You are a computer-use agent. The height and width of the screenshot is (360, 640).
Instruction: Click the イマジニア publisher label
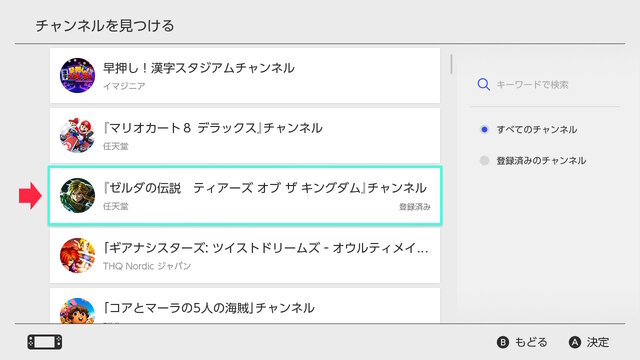(x=124, y=86)
